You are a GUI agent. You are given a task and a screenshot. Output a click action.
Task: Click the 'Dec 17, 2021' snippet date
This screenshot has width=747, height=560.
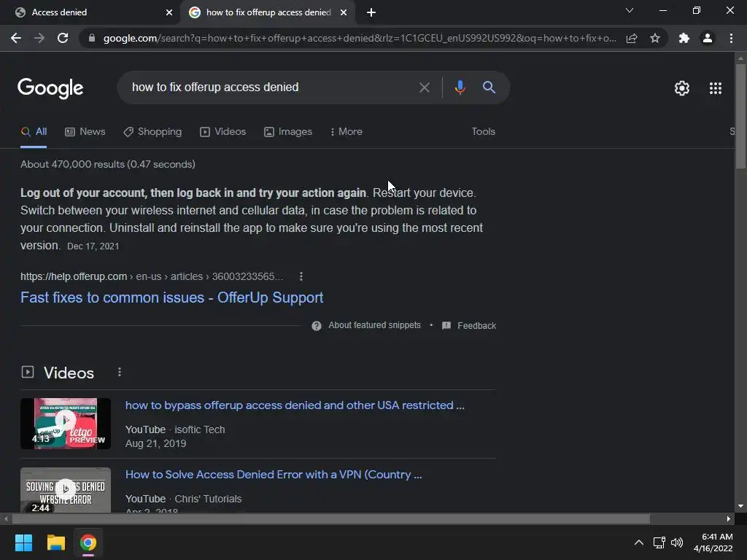93,246
